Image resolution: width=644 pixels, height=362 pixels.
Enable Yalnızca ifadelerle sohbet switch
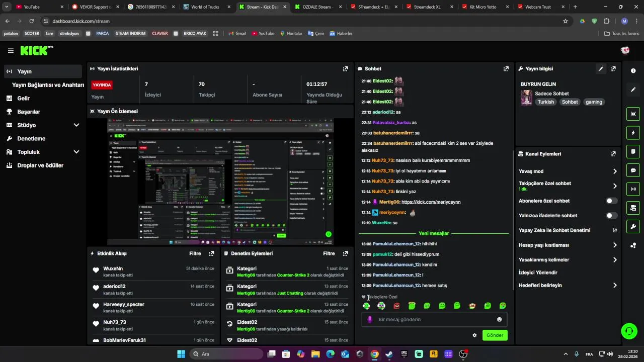(611, 216)
